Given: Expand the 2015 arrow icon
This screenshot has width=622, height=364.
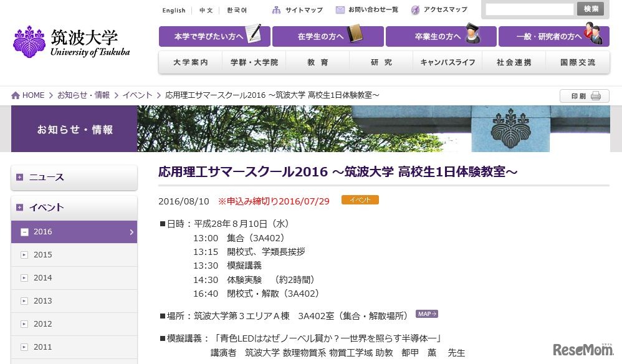Looking at the screenshot, I should point(24,254).
